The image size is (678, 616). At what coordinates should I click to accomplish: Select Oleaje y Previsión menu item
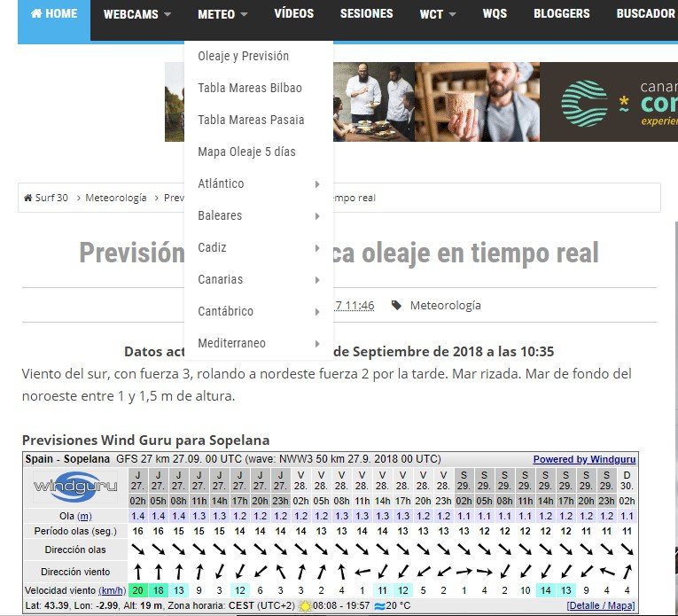click(244, 56)
